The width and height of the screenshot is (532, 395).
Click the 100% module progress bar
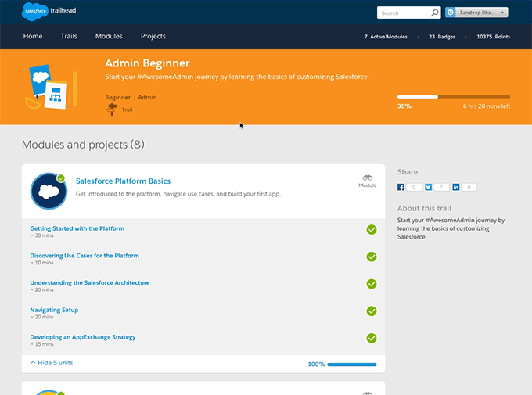coord(352,364)
